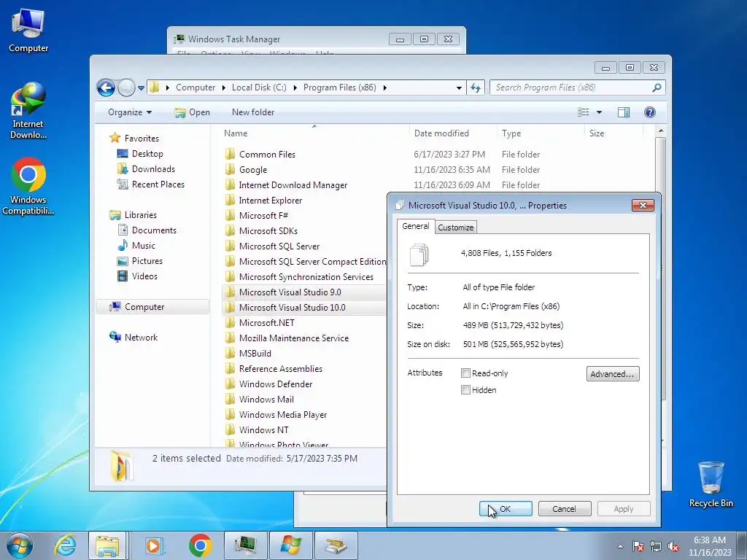Viewport: 747px width, 560px height.
Task: Open Advanced attributes settings
Action: coord(613,374)
